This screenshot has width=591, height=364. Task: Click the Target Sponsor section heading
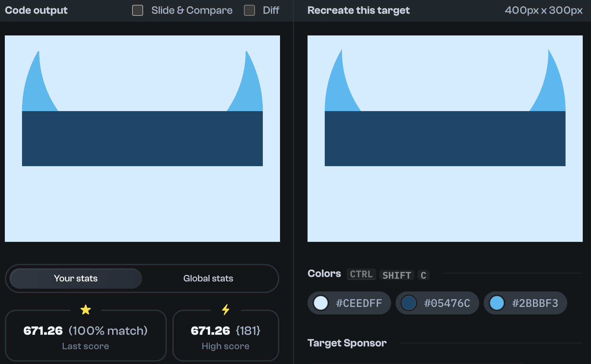[347, 343]
